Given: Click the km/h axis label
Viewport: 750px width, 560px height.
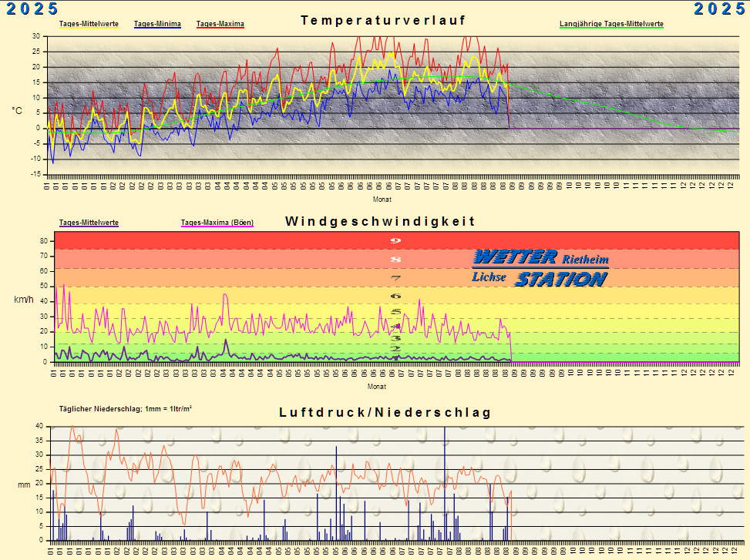Looking at the screenshot, I should pos(23,300).
